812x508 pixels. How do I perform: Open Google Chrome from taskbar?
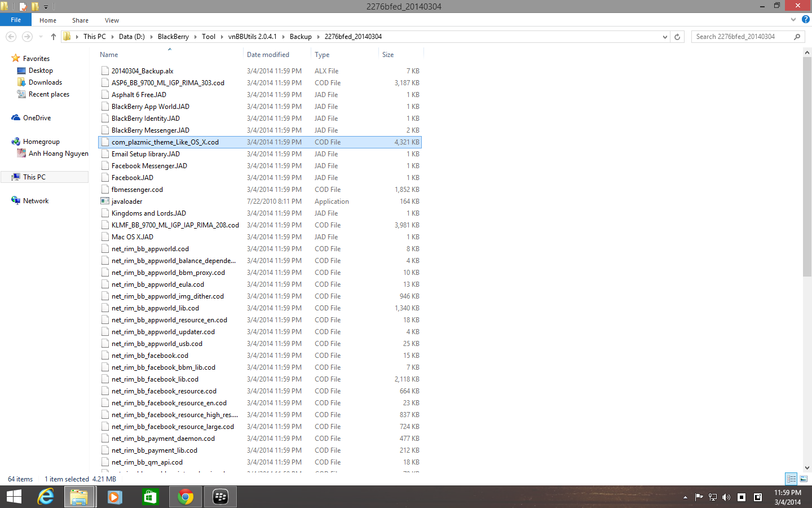click(x=186, y=497)
